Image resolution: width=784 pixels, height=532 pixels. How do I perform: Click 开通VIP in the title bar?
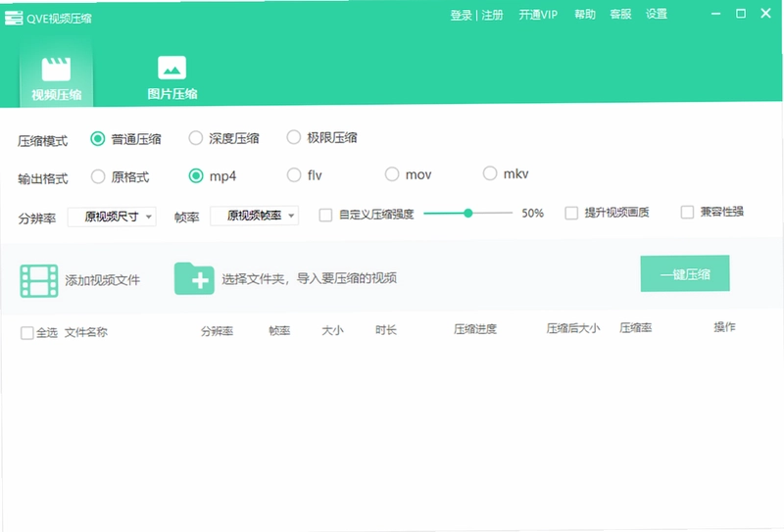pos(538,15)
